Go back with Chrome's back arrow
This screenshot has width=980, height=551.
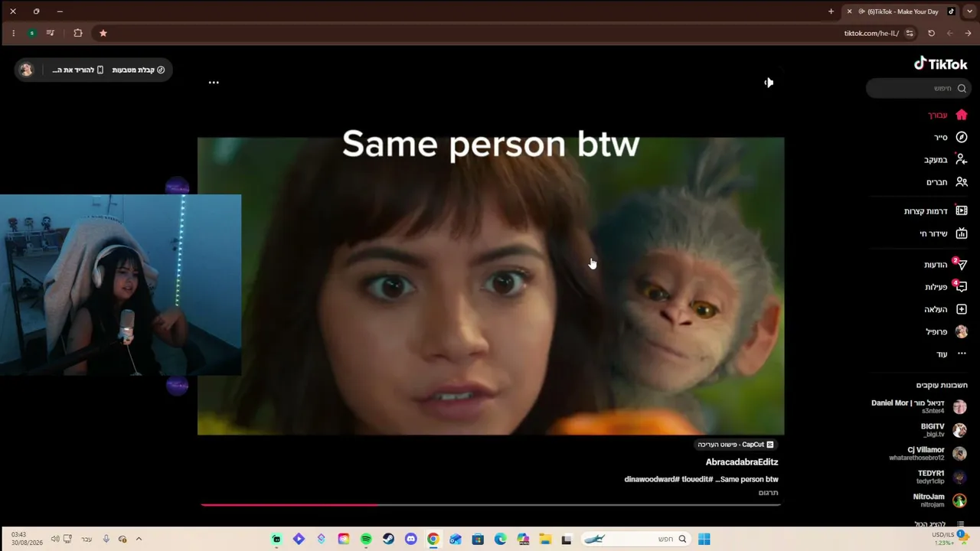click(968, 33)
